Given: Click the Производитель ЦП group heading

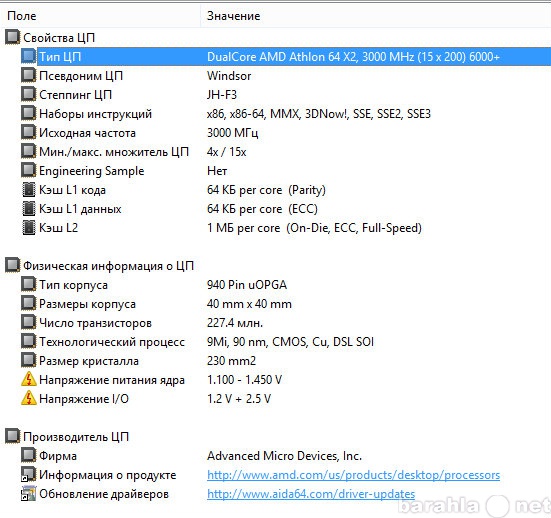Looking at the screenshot, I should [x=76, y=437].
